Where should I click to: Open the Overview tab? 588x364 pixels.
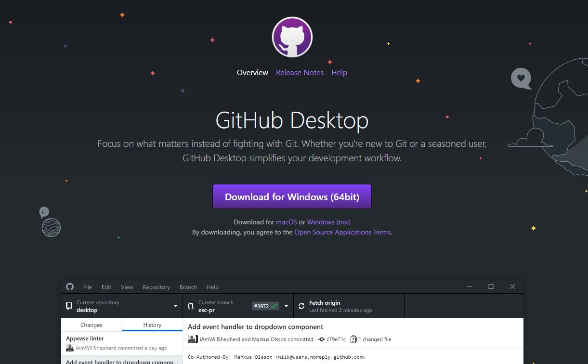point(252,73)
